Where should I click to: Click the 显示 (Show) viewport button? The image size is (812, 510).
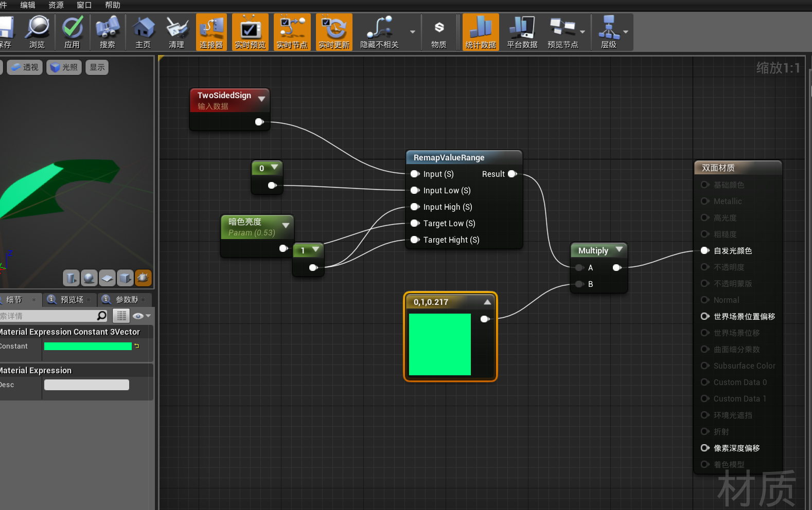click(x=97, y=67)
